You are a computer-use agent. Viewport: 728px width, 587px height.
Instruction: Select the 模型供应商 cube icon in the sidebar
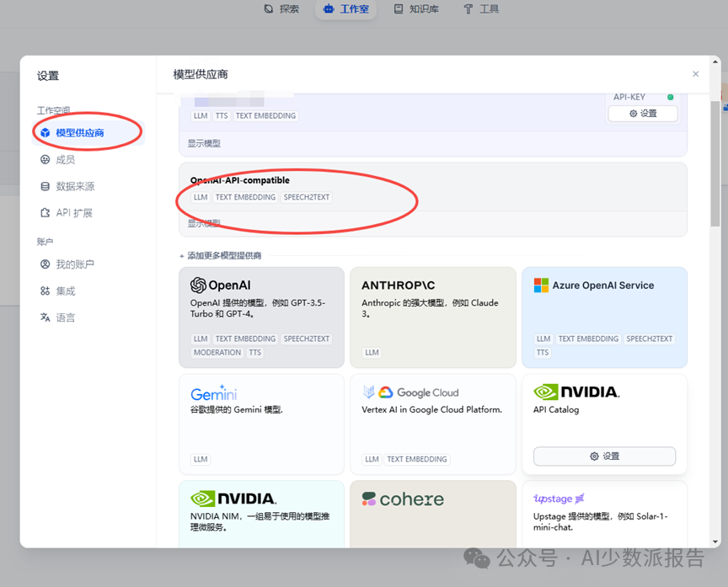click(x=45, y=133)
